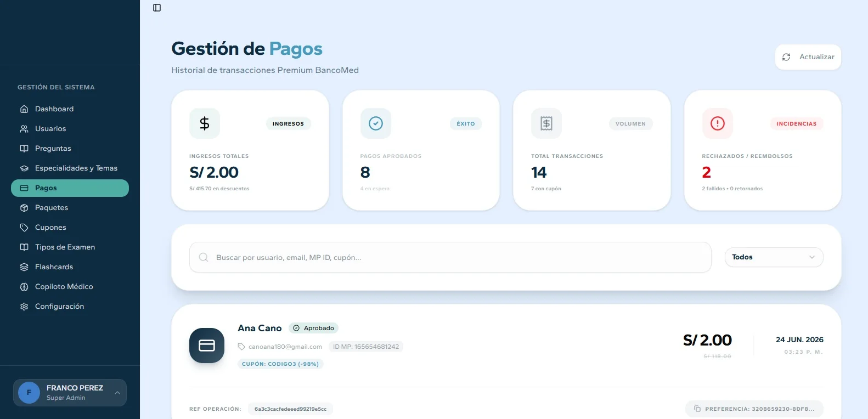Click the dollar sign income icon
Screen dimensions: 868x419
click(x=205, y=123)
